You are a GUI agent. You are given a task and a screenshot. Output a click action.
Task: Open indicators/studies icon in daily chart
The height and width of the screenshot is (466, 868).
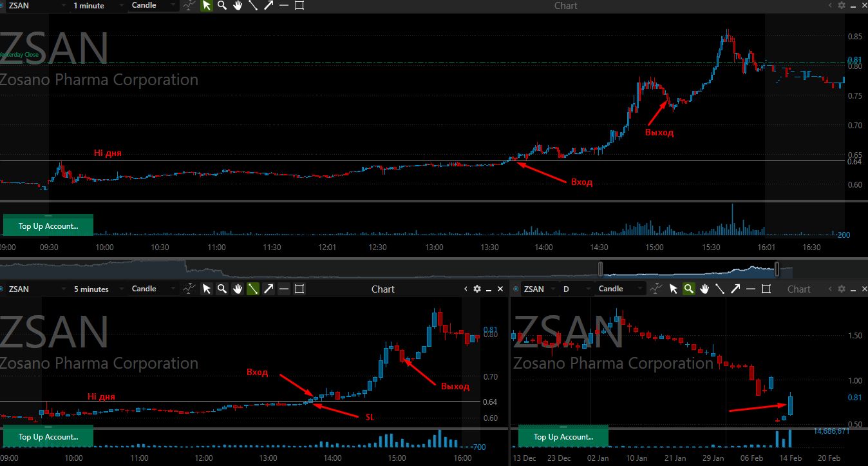[657, 289]
